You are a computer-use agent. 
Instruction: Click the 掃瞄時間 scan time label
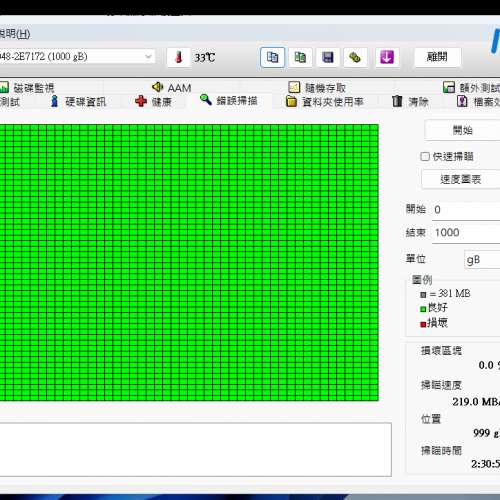[x=441, y=451]
